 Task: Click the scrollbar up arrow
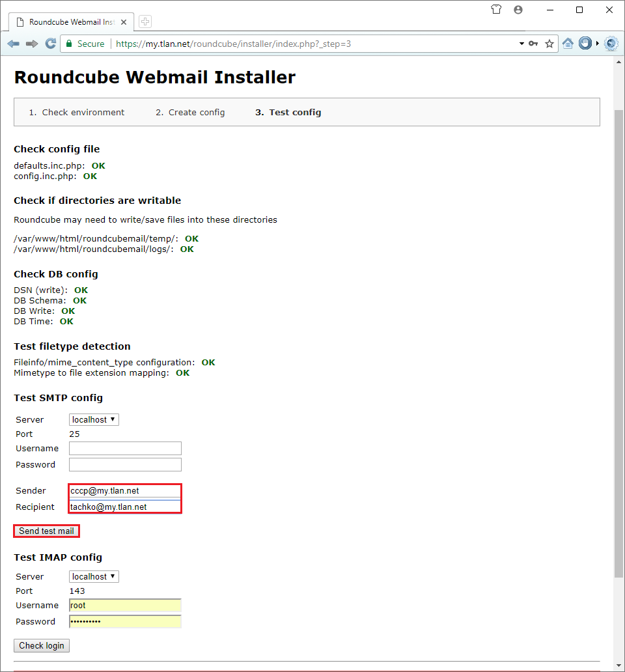(x=618, y=62)
